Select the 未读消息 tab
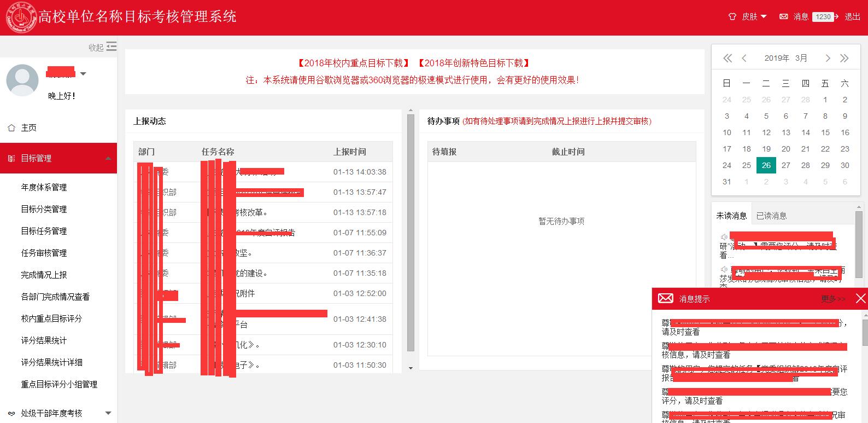Viewport: 868px width, 423px height. (731, 216)
